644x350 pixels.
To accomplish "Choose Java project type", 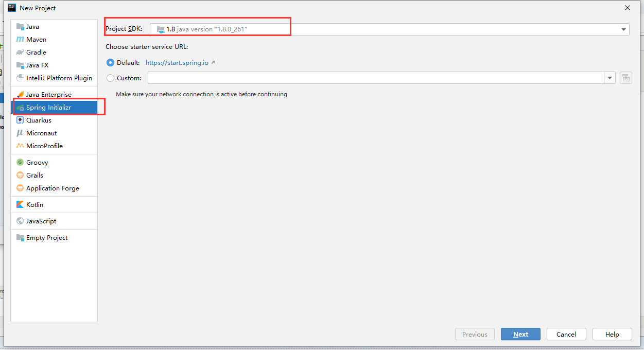I will pos(54,27).
